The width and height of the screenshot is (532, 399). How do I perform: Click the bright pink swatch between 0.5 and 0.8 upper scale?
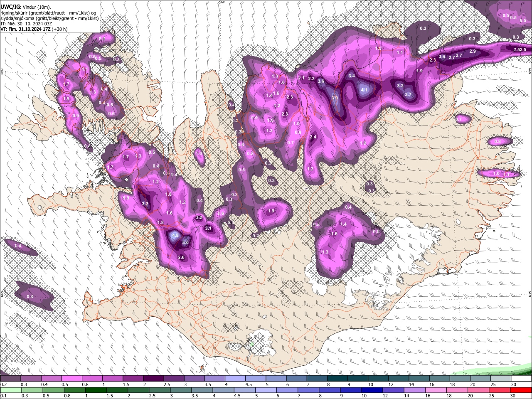71,379
